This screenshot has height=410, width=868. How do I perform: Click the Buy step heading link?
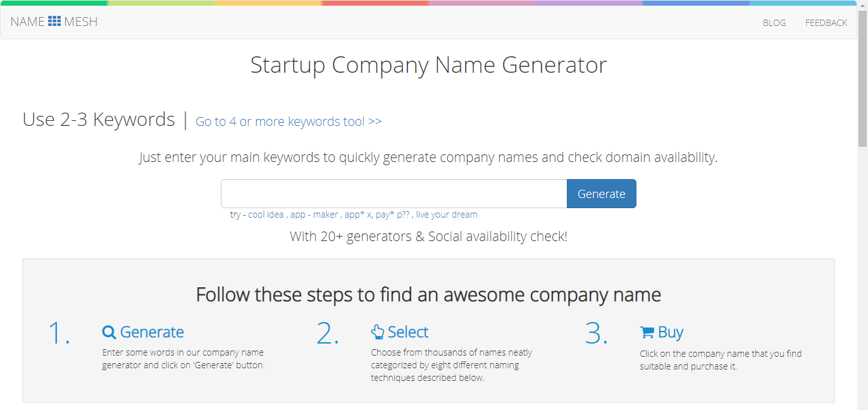click(670, 332)
